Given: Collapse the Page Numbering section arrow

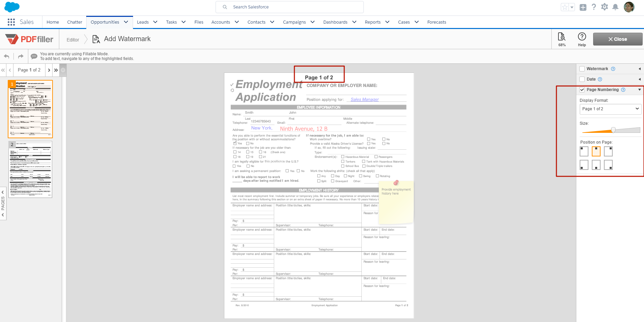Looking at the screenshot, I should [x=640, y=90].
